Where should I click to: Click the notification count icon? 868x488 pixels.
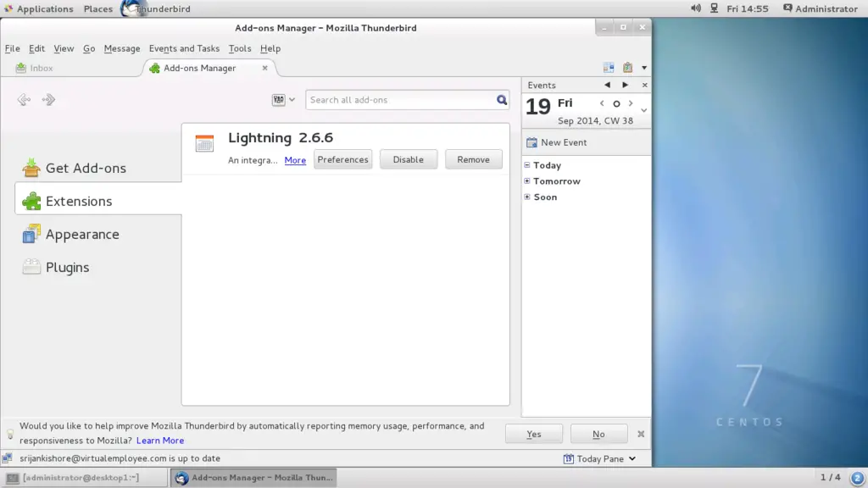click(857, 478)
